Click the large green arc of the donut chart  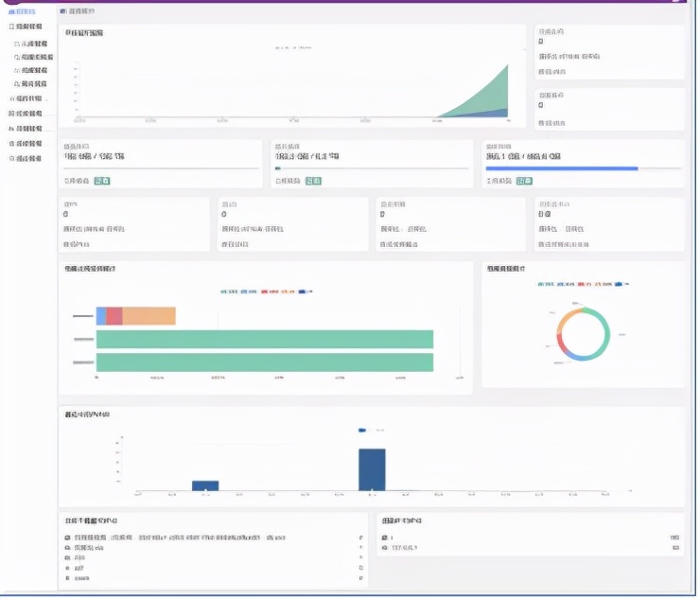point(606,333)
